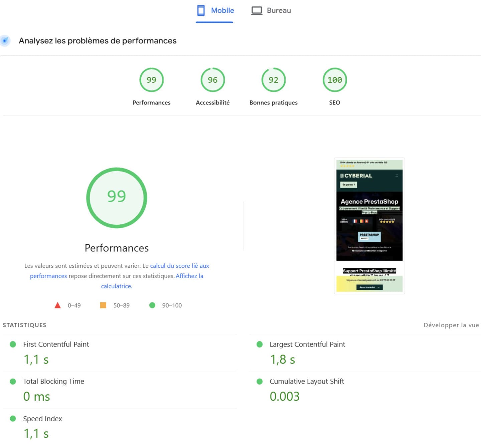
Task: Expand the Largest Contentful Paint metric
Action: 307,344
